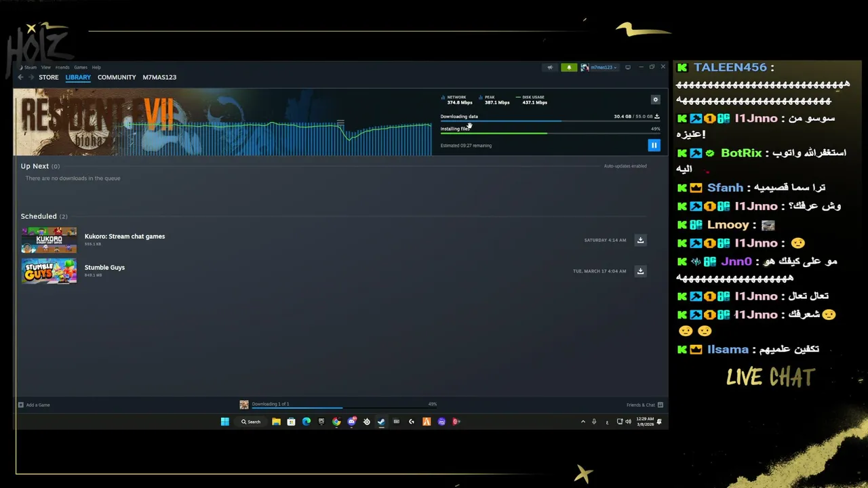Open SteelSeries app from the taskbar
Image resolution: width=868 pixels, height=488 pixels.
366,422
